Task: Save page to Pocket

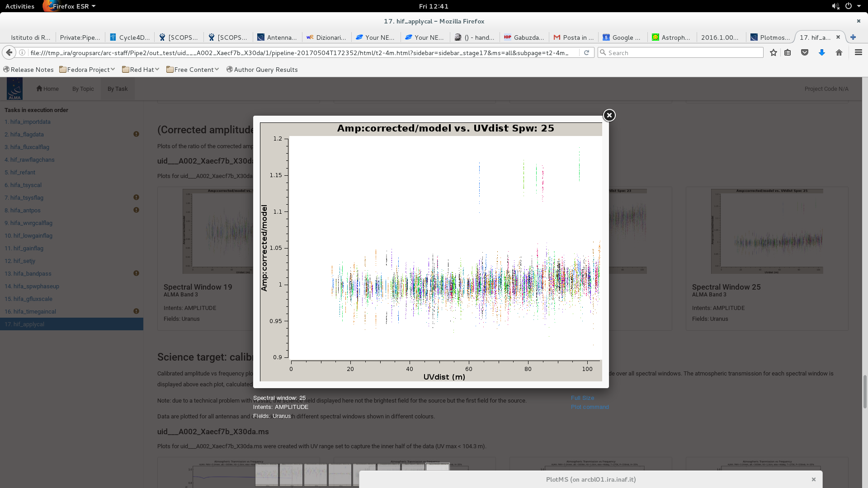Action: (x=805, y=52)
